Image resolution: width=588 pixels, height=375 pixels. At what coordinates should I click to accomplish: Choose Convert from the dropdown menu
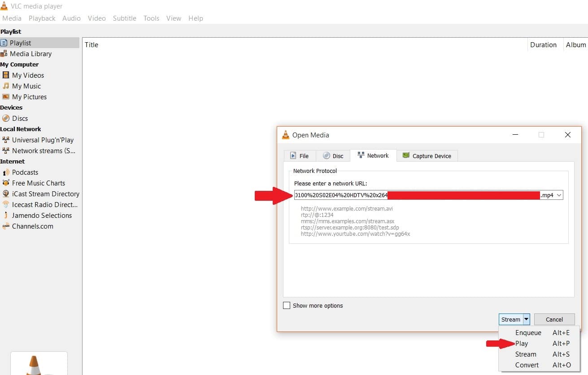click(x=539, y=365)
